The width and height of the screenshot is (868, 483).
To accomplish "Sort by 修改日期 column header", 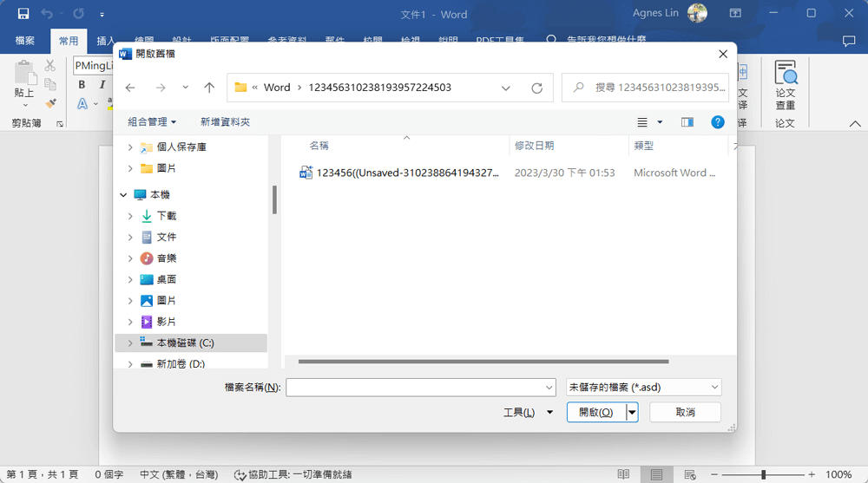I will click(534, 146).
